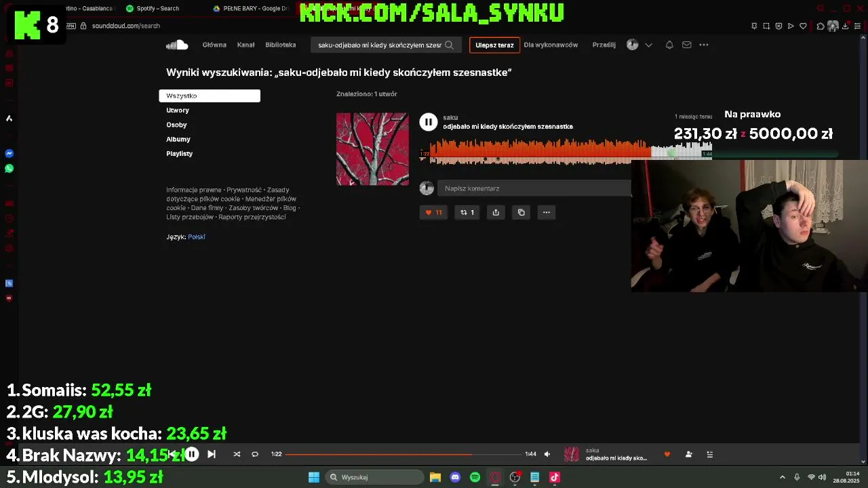Click the Napisz komentarz comment field
Image resolution: width=868 pixels, height=488 pixels.
[x=535, y=188]
